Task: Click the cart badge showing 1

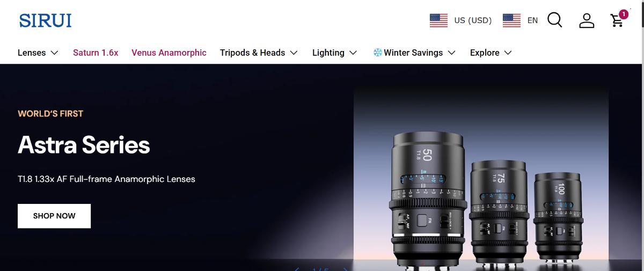Action: [624, 14]
